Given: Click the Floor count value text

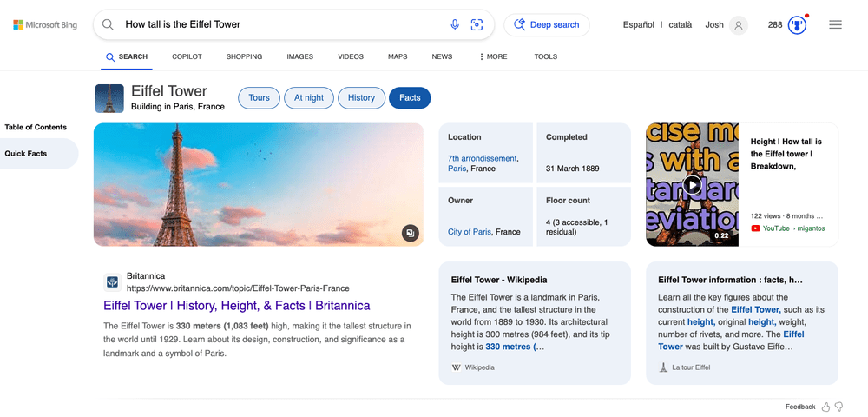Looking at the screenshot, I should pyautogui.click(x=577, y=227).
